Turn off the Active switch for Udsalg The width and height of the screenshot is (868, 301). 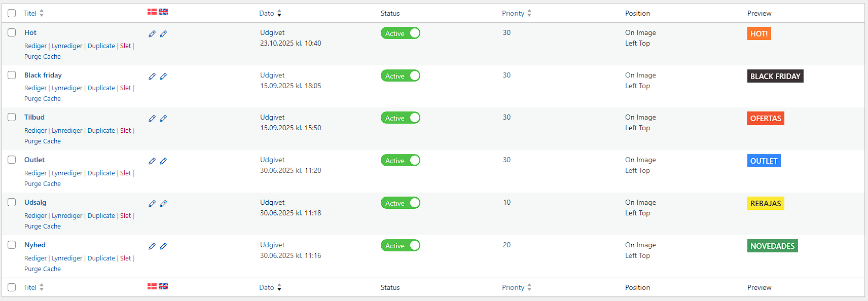401,203
